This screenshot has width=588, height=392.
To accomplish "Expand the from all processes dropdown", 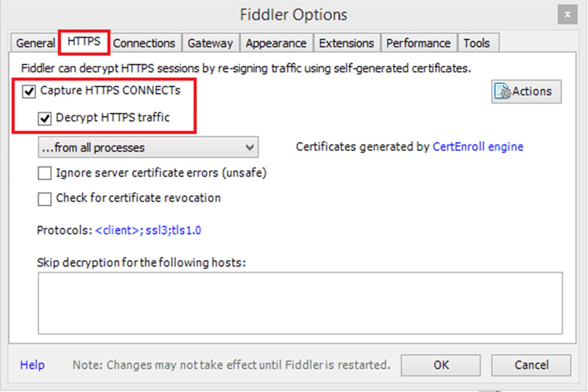I will pos(148,147).
